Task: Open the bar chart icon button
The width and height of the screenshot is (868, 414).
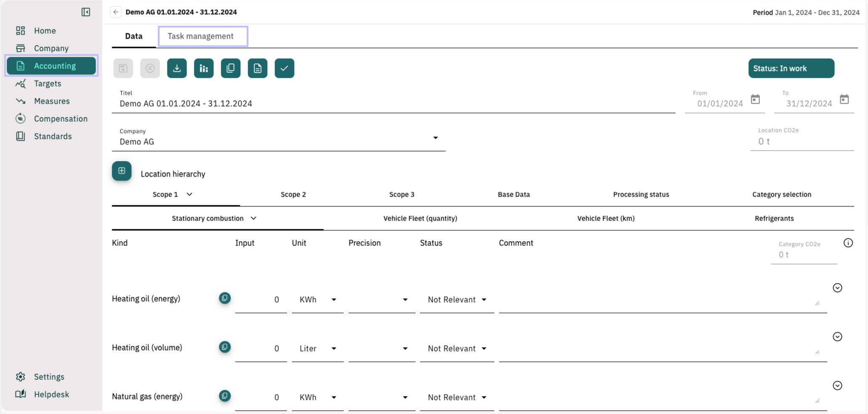Action: pyautogui.click(x=204, y=68)
